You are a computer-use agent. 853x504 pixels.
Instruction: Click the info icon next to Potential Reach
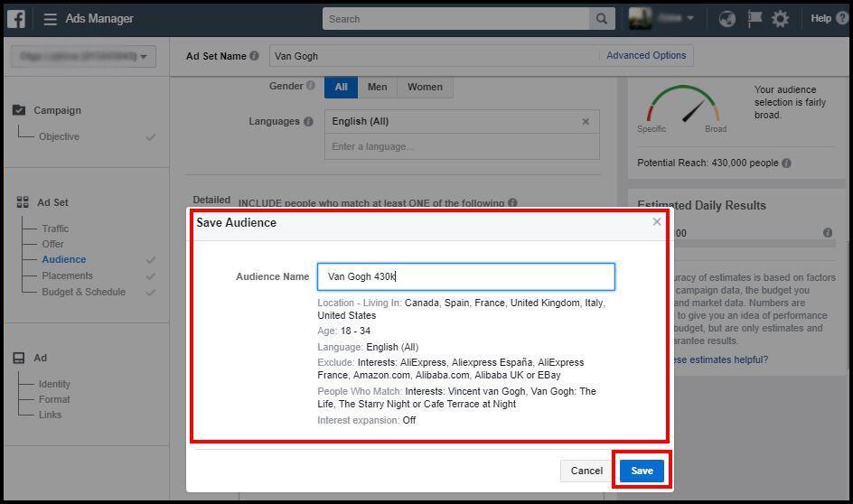(786, 163)
